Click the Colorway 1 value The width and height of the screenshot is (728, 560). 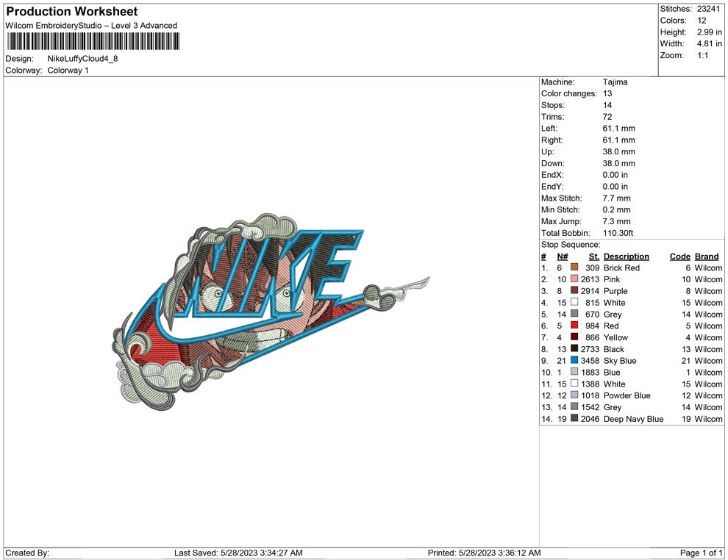point(68,70)
